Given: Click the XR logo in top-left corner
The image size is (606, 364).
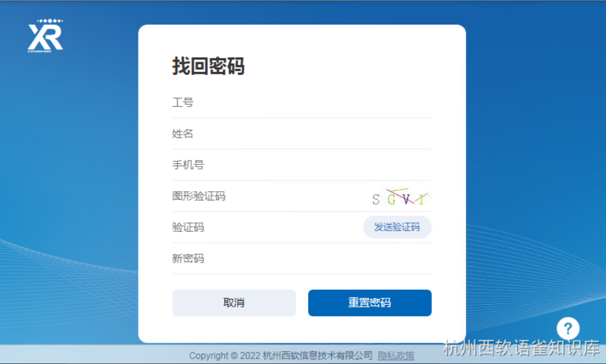Looking at the screenshot, I should point(45,36).
